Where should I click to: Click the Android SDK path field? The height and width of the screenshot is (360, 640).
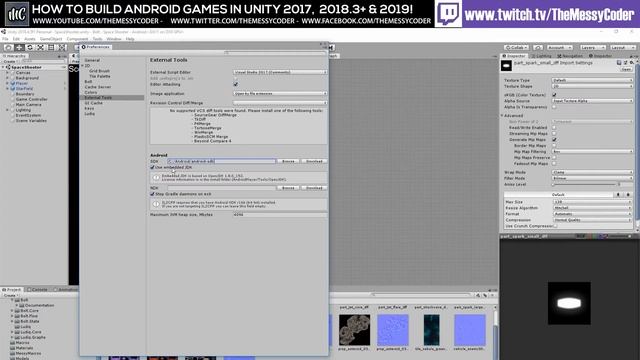point(222,161)
